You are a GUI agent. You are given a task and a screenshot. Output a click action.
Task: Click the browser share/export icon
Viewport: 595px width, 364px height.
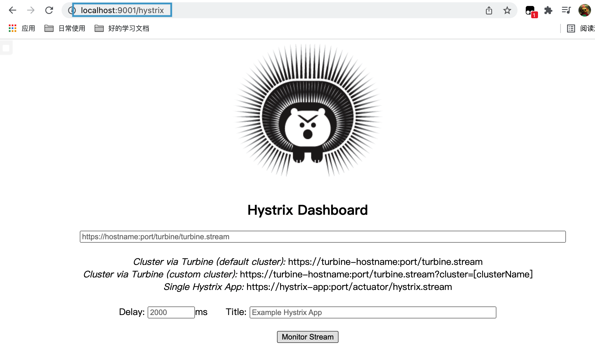click(489, 10)
